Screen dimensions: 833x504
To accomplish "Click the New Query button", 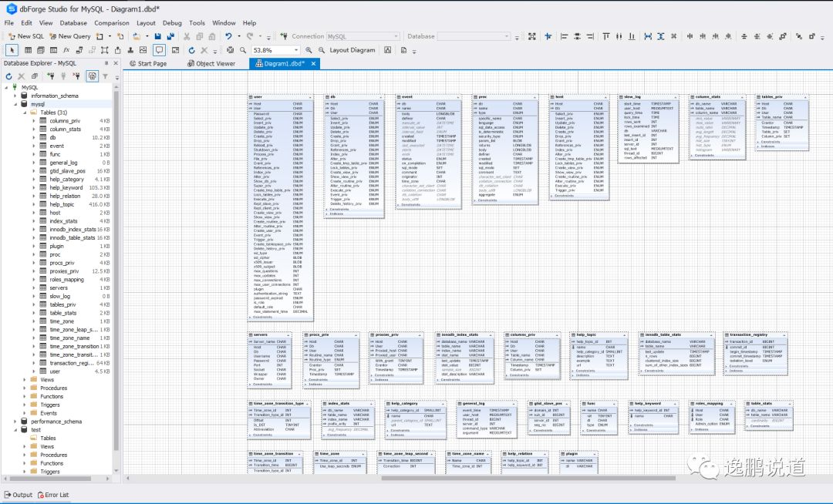I will [69, 36].
